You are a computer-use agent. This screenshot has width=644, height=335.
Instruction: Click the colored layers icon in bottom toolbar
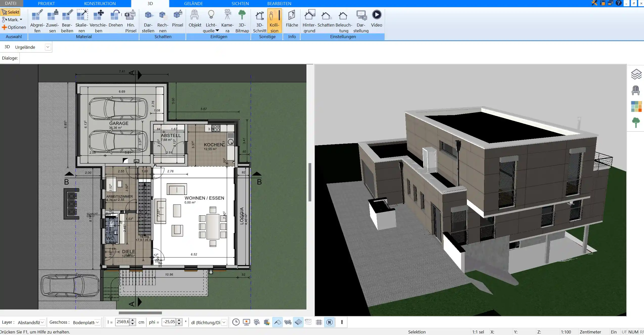[x=267, y=322]
